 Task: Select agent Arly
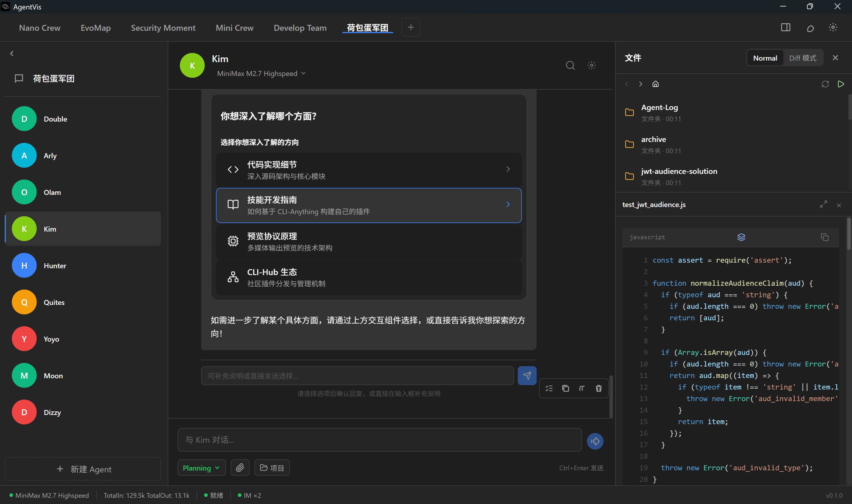tap(83, 156)
